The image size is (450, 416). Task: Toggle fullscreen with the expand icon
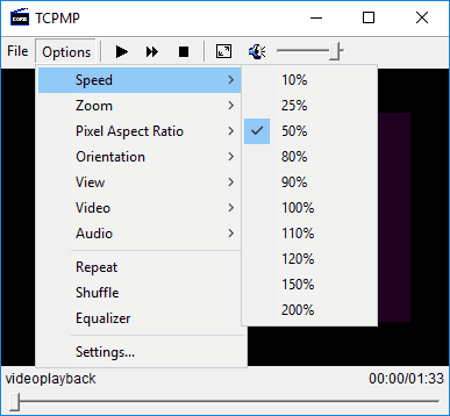click(x=224, y=51)
